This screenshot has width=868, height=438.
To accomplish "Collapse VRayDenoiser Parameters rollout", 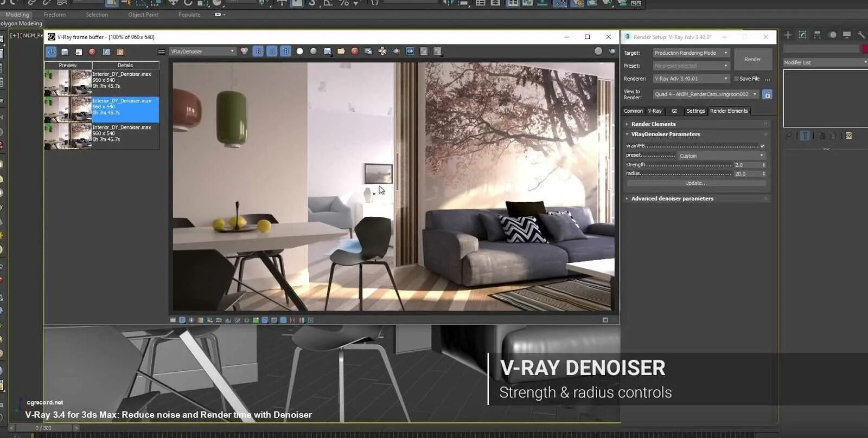I will tap(697, 134).
